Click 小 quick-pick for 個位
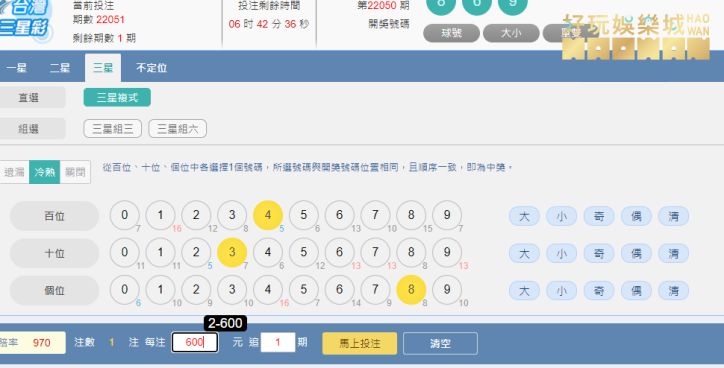This screenshot has height=368, width=724. (x=561, y=291)
